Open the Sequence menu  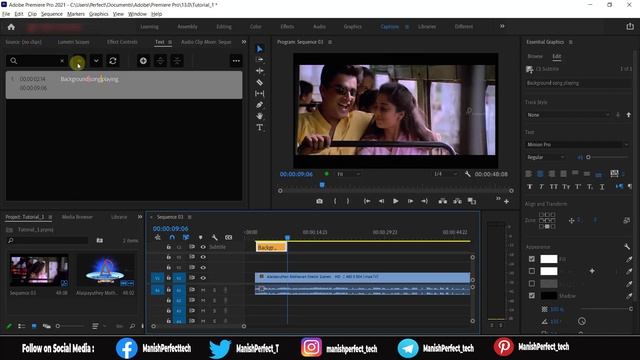coord(52,14)
